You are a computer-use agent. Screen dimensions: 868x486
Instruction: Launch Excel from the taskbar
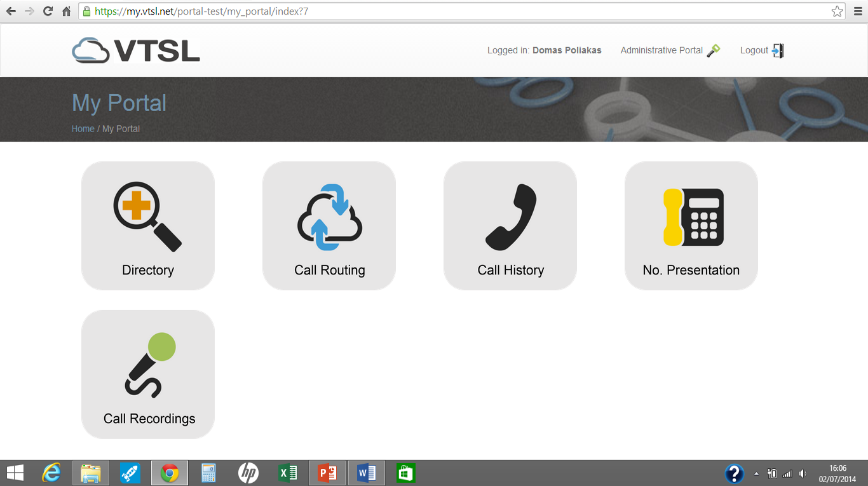click(x=287, y=473)
